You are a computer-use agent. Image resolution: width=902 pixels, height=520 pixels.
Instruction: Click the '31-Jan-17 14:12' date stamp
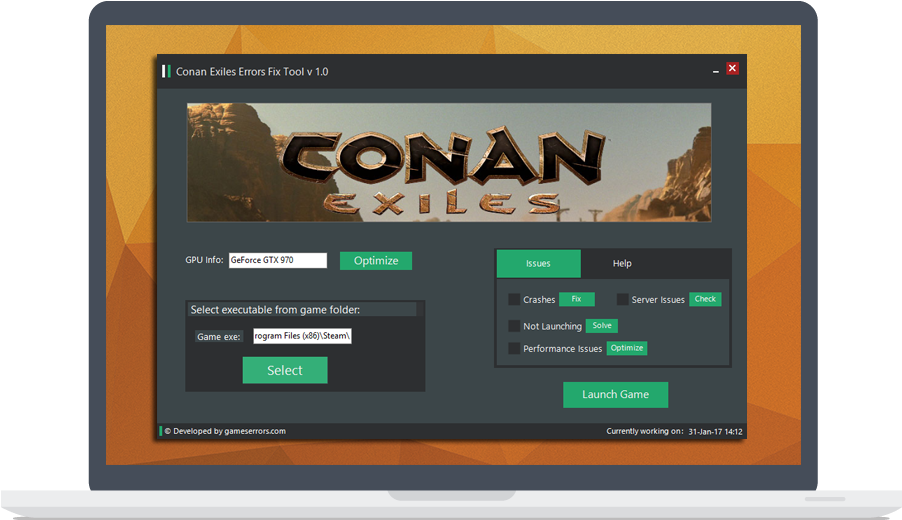pyautogui.click(x=715, y=431)
